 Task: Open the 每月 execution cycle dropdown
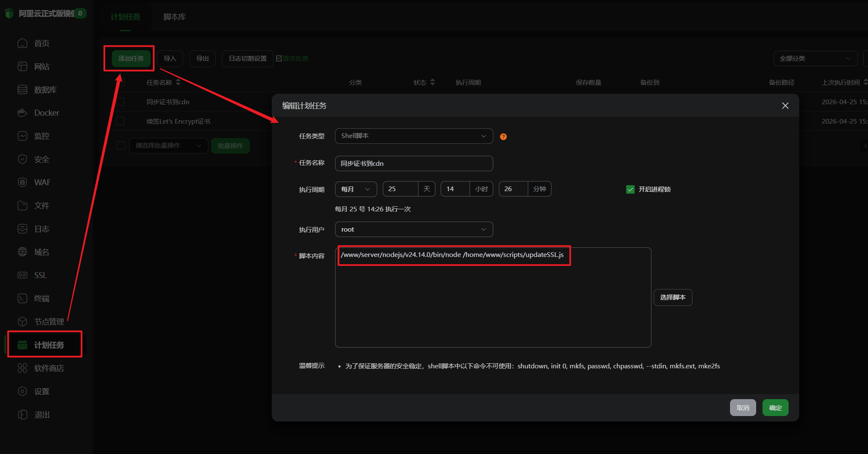355,189
